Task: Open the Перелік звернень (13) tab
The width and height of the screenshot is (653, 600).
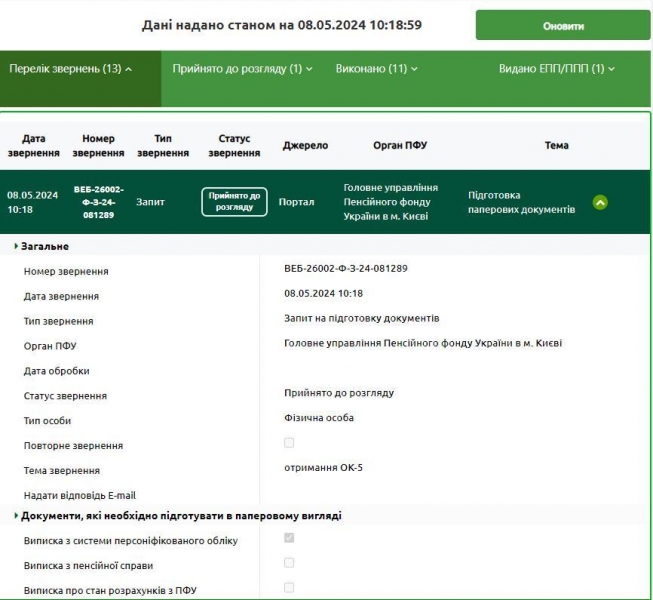Action: [70, 69]
